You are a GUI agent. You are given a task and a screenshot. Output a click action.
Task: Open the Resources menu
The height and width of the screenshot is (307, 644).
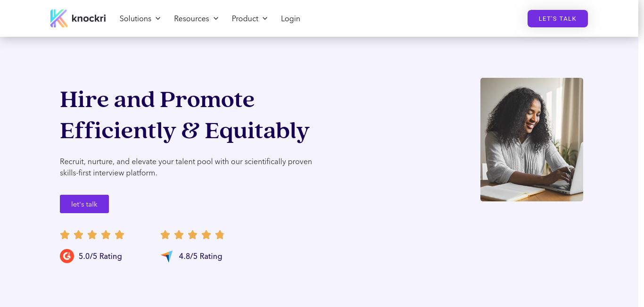point(196,18)
